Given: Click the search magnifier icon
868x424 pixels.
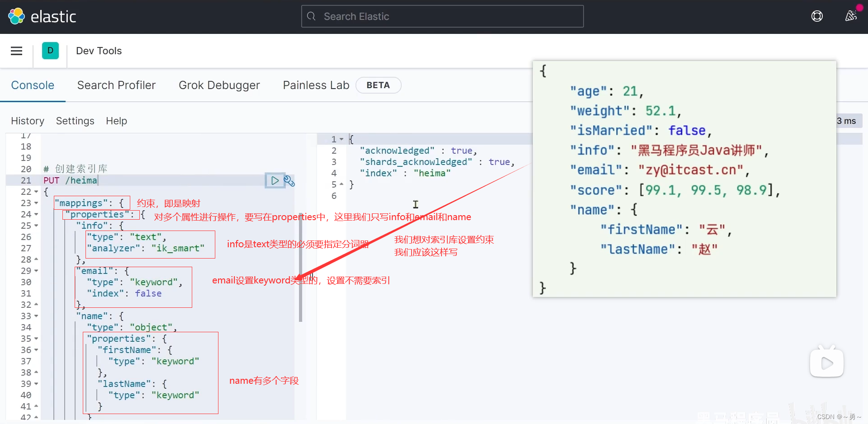Looking at the screenshot, I should [x=311, y=16].
